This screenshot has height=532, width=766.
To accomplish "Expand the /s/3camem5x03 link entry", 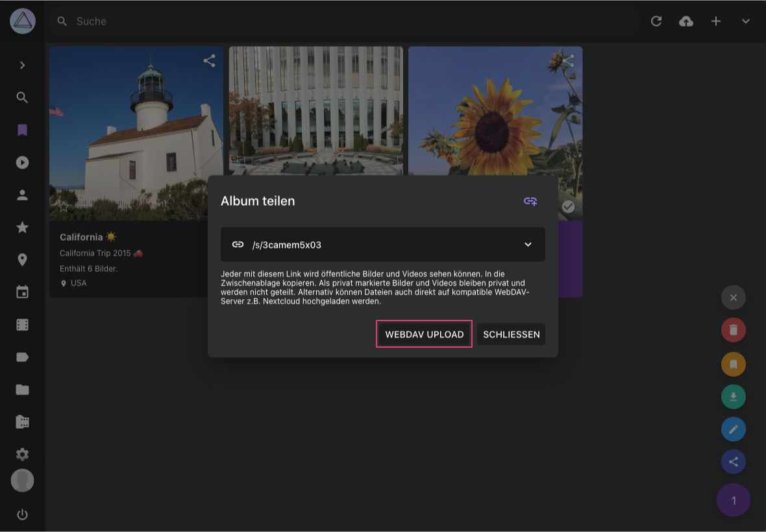I will click(x=528, y=245).
